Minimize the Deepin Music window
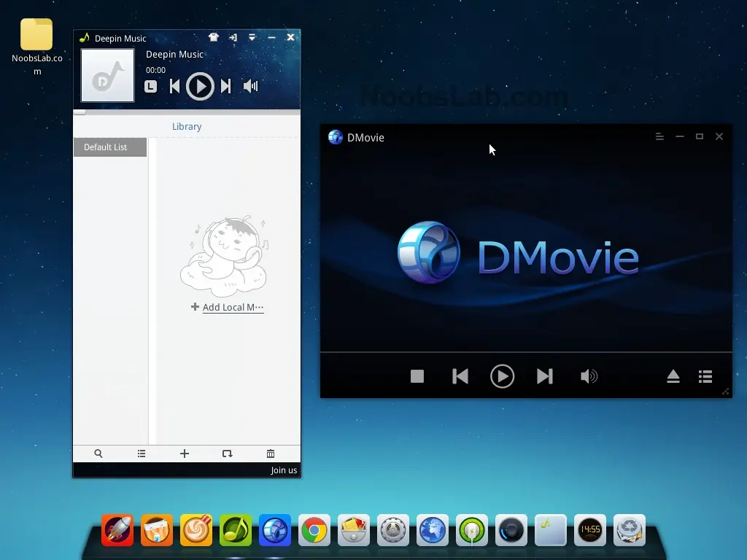 pyautogui.click(x=271, y=37)
